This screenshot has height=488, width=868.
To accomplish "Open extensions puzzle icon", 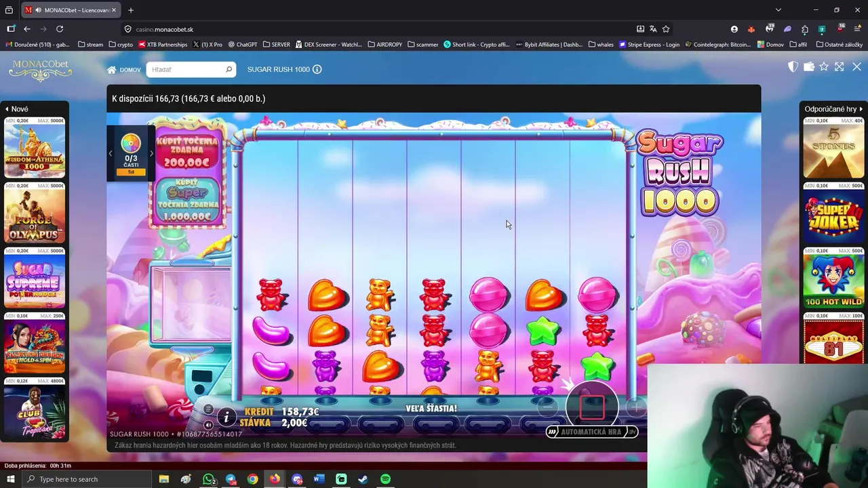I will pyautogui.click(x=805, y=29).
